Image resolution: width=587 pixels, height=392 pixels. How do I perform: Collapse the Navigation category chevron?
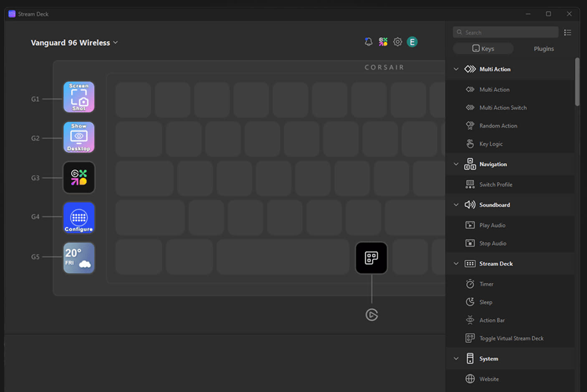456,164
